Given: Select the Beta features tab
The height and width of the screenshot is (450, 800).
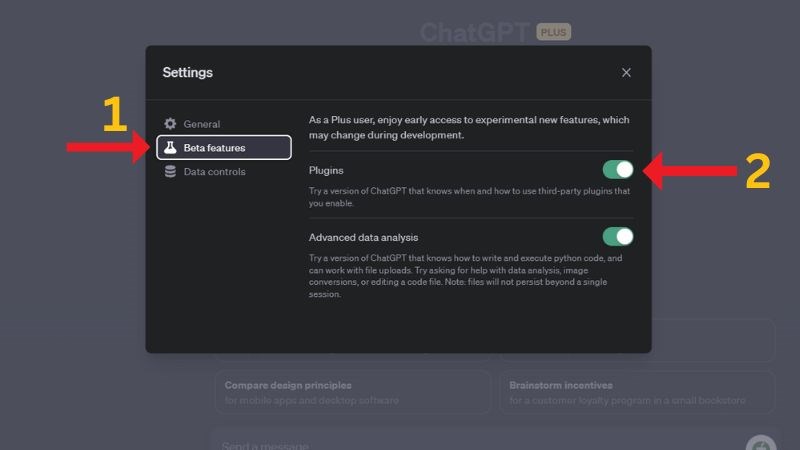Looking at the screenshot, I should coord(224,147).
